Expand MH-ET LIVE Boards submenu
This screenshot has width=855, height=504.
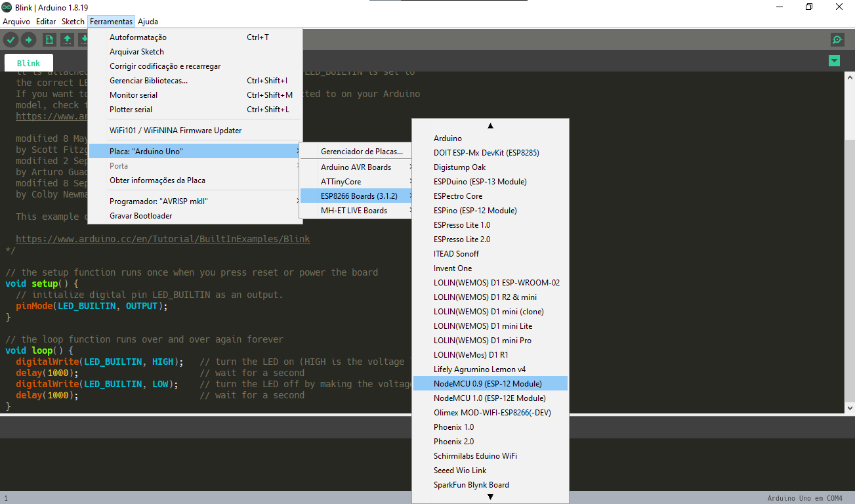click(356, 211)
